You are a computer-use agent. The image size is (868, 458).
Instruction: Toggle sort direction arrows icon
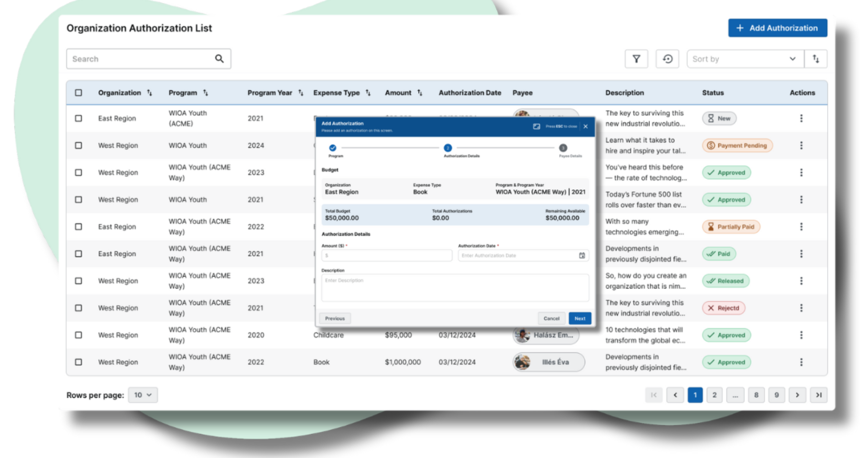(x=816, y=59)
